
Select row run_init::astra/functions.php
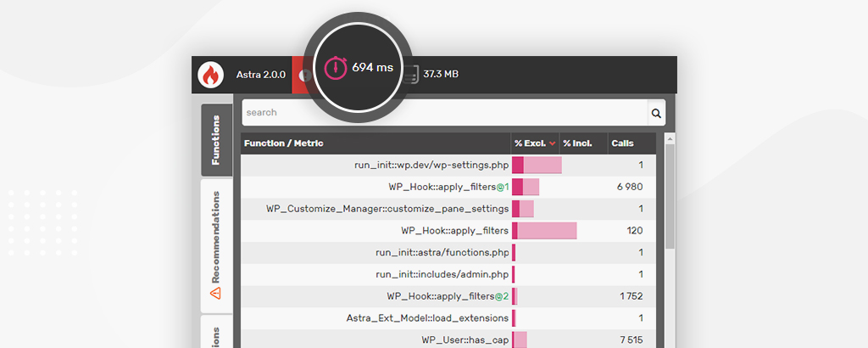coord(448,253)
